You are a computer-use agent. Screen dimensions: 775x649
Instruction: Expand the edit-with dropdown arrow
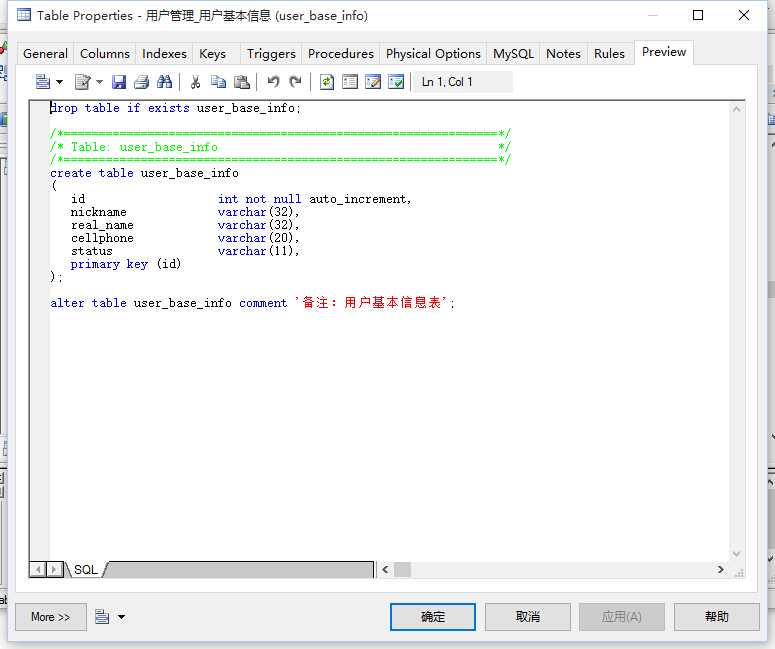[99, 82]
